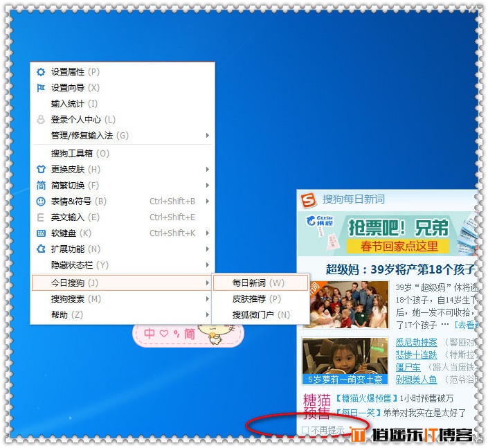This screenshot has height=448, width=488.
Task: Select 皮肤推荐 (P) in the submenu
Action: click(x=260, y=299)
